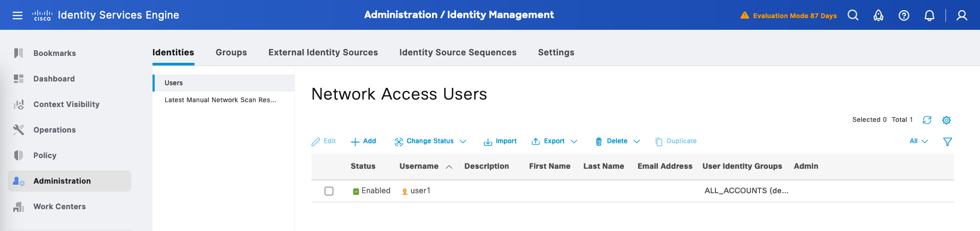Open the notifications bell icon

coord(929,15)
